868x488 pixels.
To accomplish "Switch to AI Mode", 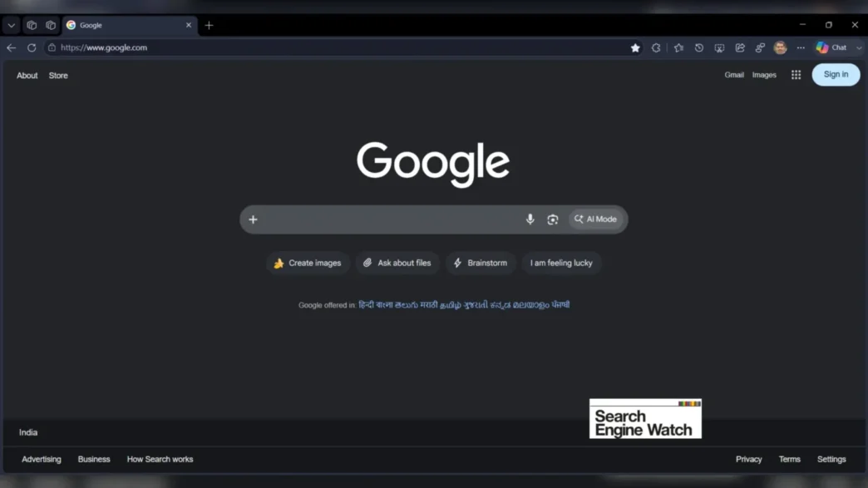I will [x=595, y=219].
